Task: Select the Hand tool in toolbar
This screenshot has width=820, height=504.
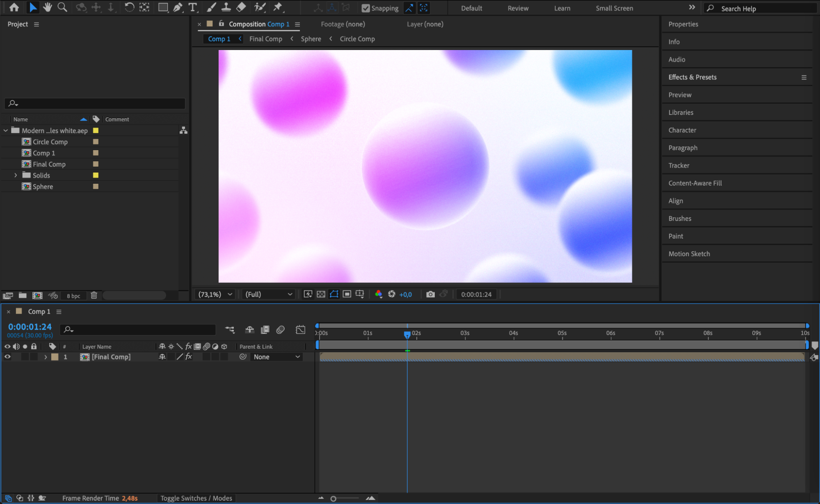Action: pos(48,7)
